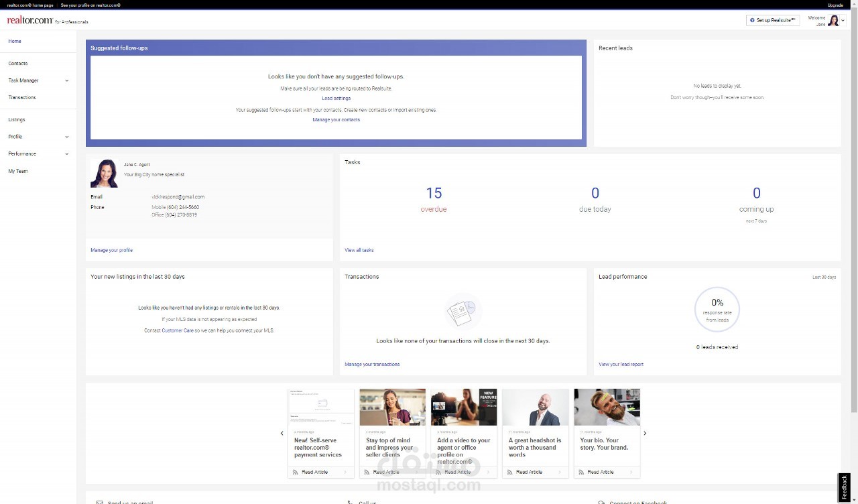Read Article for Self-serve payment services
Screen dimensions: 858x504
pyautogui.click(x=315, y=472)
